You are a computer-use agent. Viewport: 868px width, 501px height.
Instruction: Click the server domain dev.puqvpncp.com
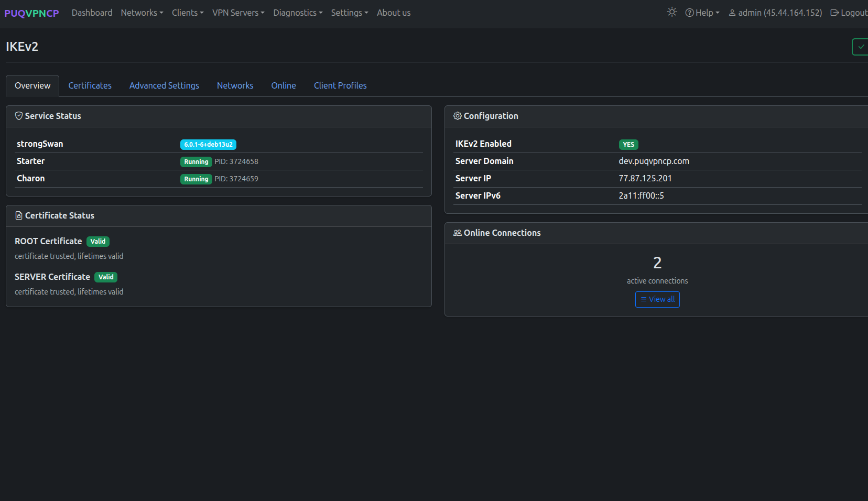tap(654, 161)
